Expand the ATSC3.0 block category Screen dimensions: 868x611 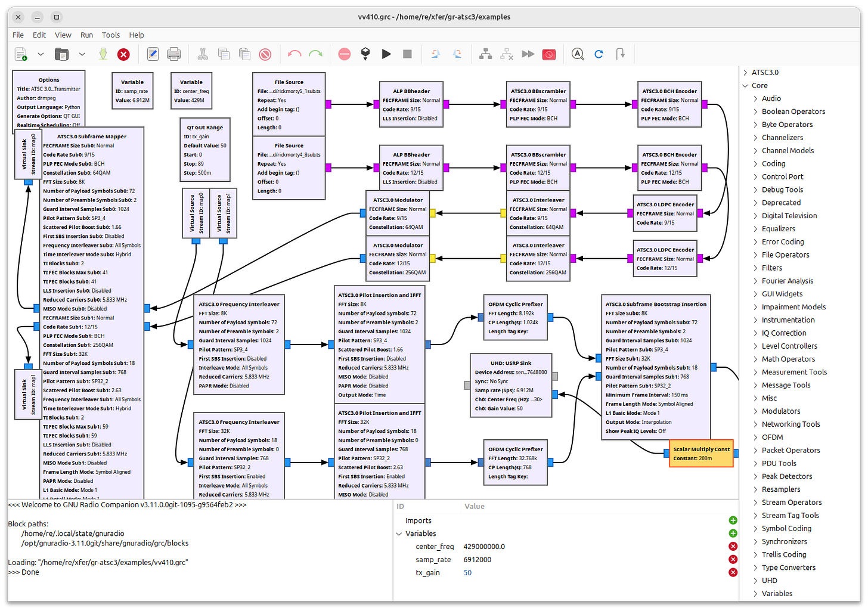click(x=745, y=72)
